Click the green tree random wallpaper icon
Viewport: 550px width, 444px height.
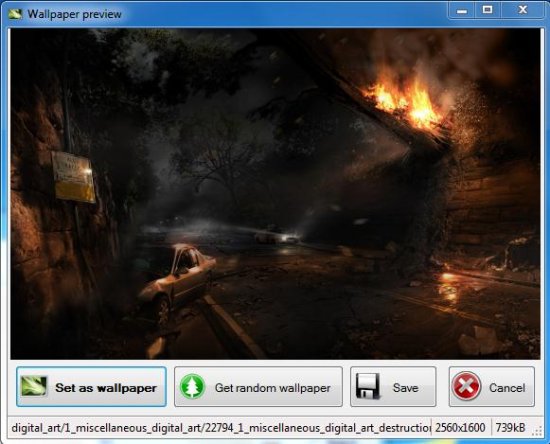pyautogui.click(x=192, y=386)
